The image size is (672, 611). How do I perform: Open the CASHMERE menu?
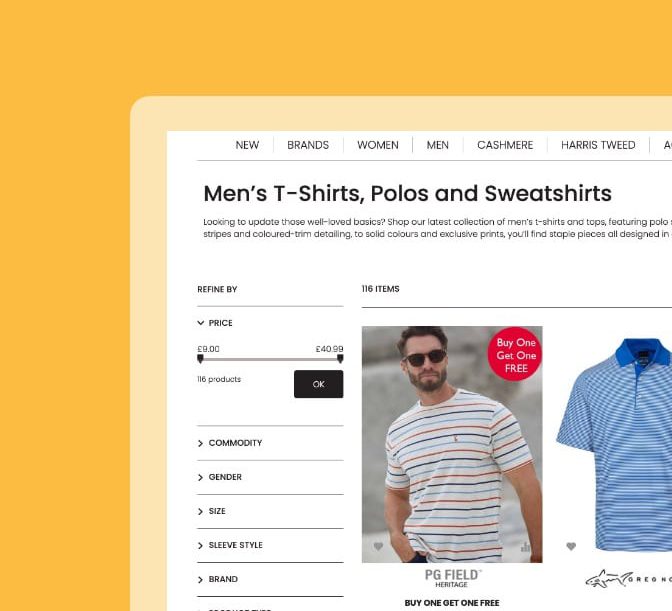pyautogui.click(x=505, y=145)
